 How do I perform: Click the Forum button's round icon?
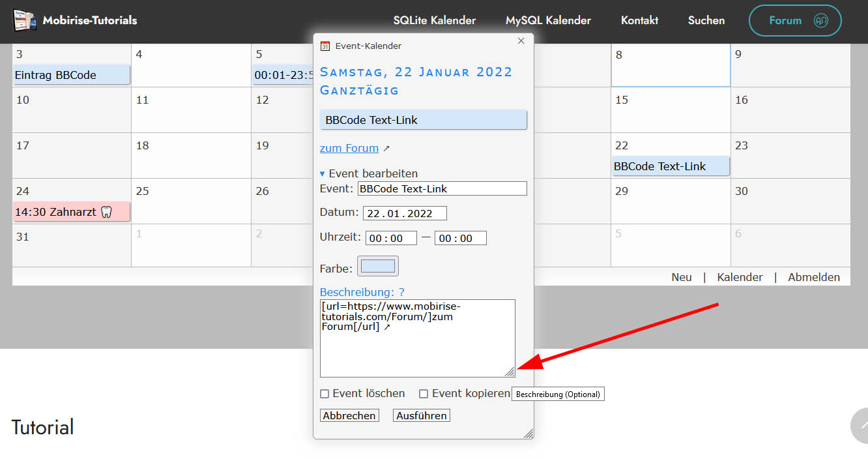[x=820, y=20]
